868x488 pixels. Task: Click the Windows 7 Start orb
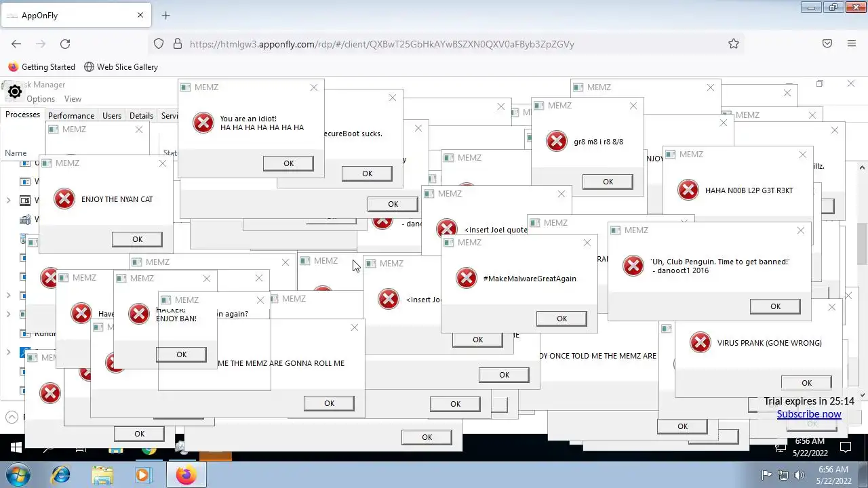[x=16, y=474]
